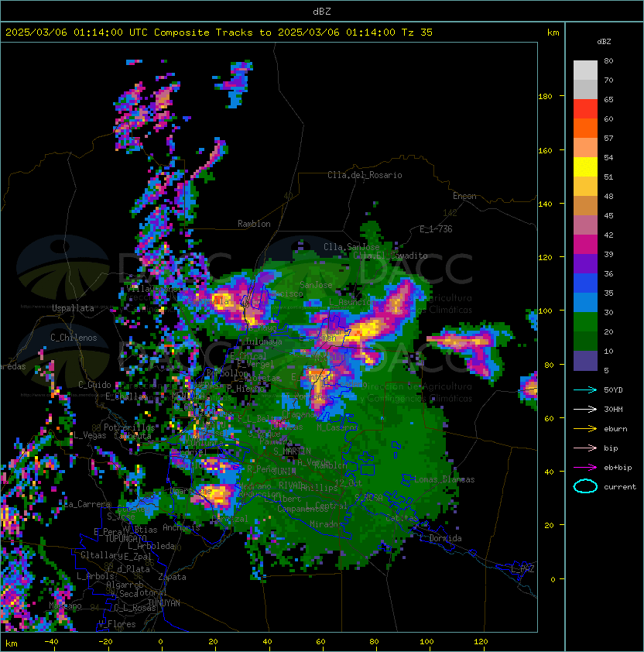The image size is (644, 652).
Task: Click the 'S_MARTIN' map label
Action: 292,451
